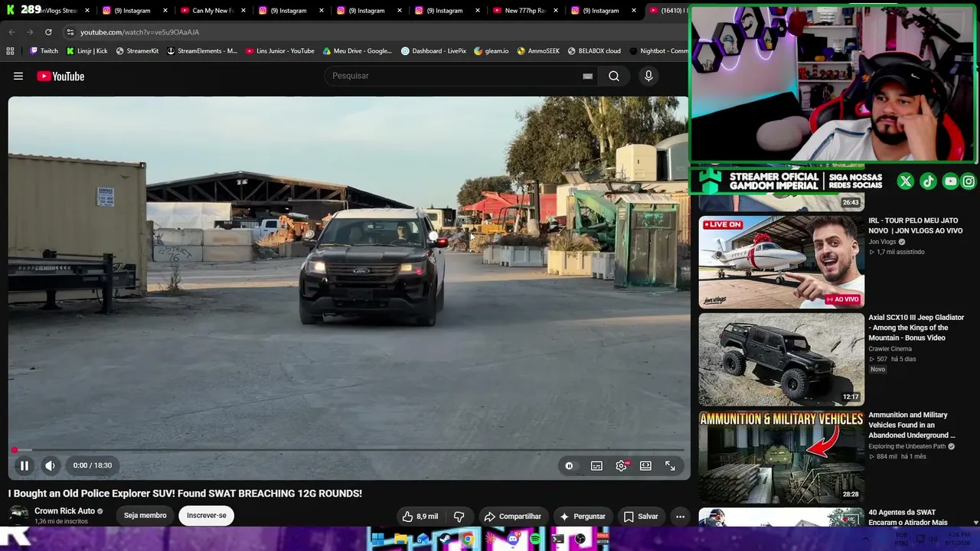Image resolution: width=980 pixels, height=551 pixels.
Task: Click the Seja membro button
Action: click(x=145, y=516)
